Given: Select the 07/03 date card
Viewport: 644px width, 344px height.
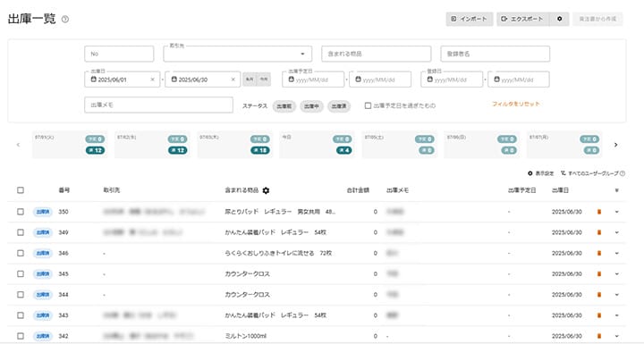Looking at the screenshot, I should pyautogui.click(x=235, y=145).
